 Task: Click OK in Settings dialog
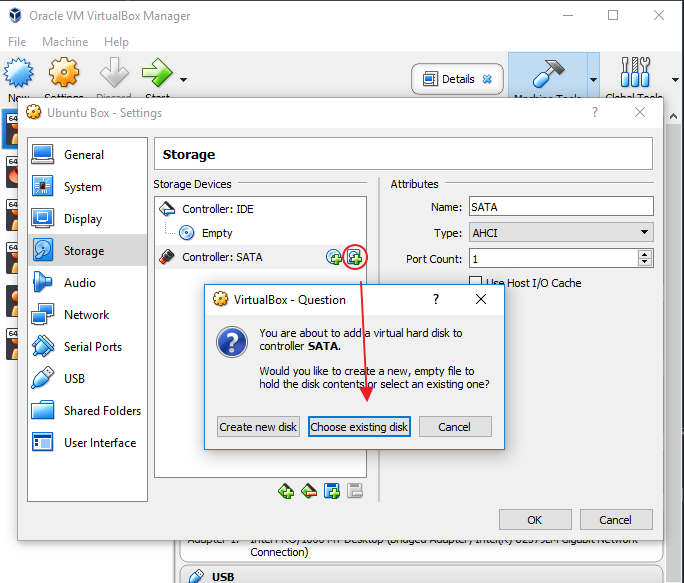(x=535, y=520)
